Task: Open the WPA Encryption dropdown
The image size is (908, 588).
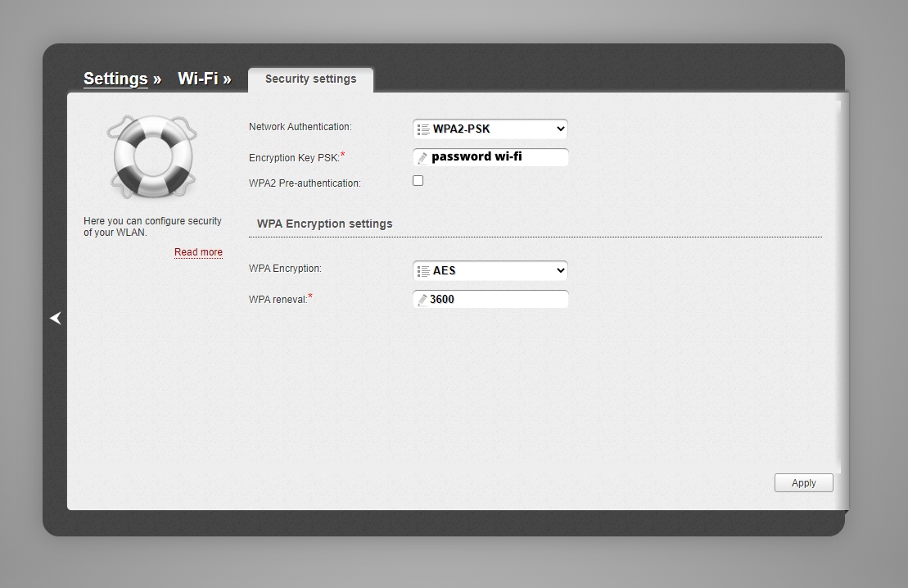Action: point(490,270)
